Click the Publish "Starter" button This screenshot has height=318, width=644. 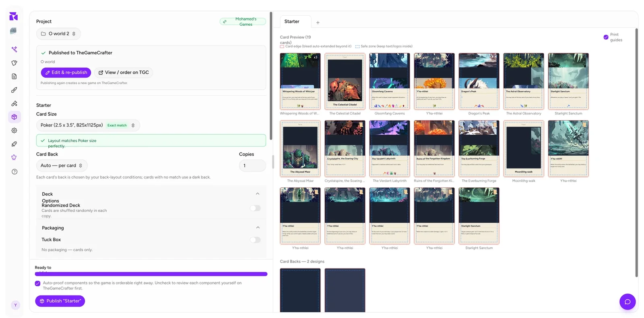(x=60, y=301)
